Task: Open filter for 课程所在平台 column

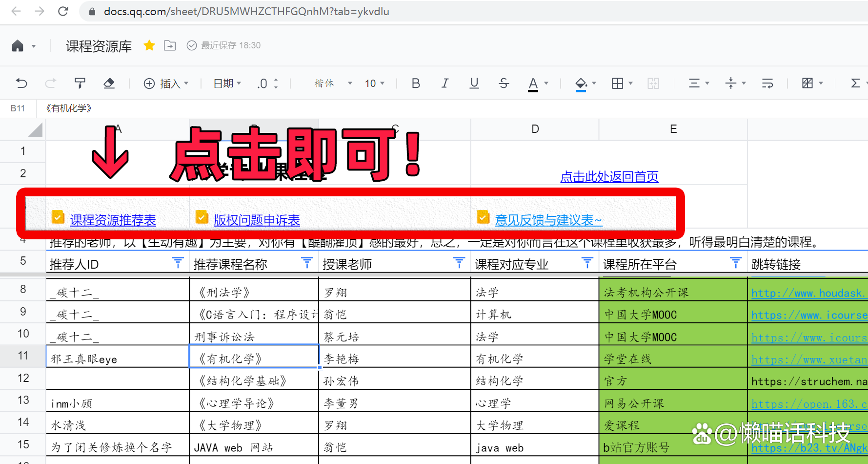Action: (x=736, y=263)
